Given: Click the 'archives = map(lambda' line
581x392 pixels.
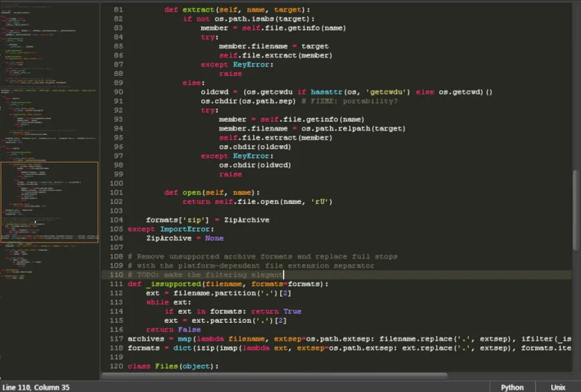Looking at the screenshot, I should 176,339.
